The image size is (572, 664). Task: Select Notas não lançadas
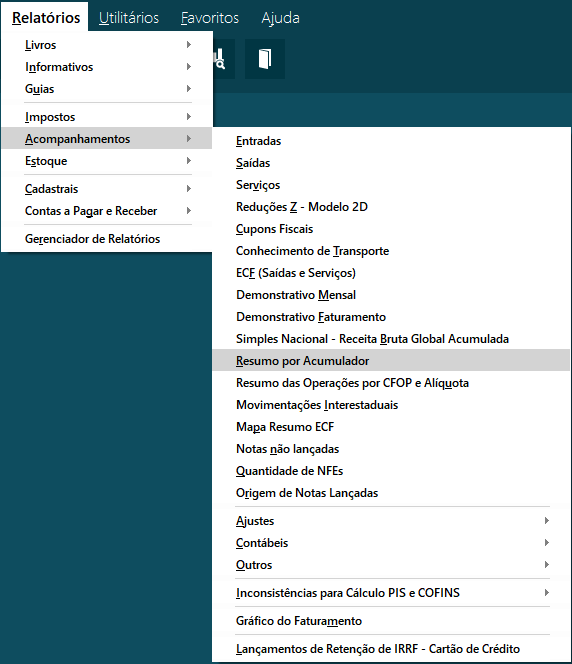pyautogui.click(x=391, y=449)
